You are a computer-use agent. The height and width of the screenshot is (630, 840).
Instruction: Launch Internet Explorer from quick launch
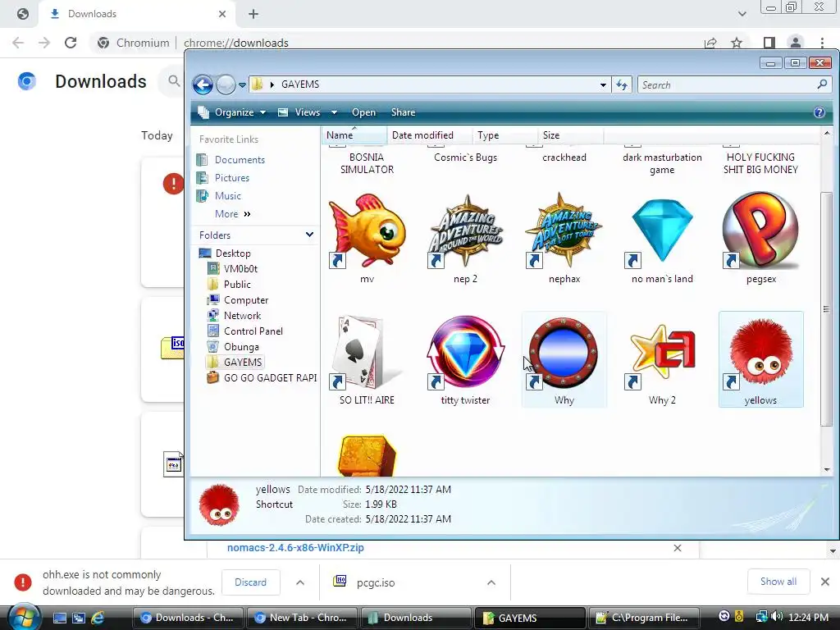pos(97,618)
